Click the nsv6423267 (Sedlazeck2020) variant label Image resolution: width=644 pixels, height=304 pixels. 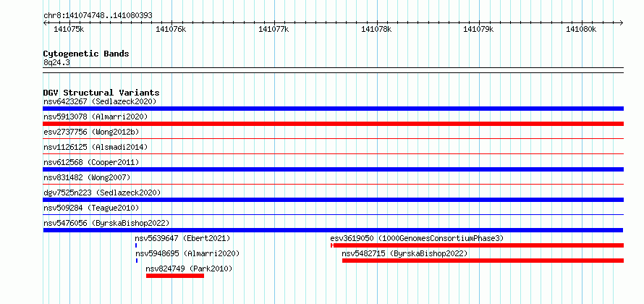pyautogui.click(x=100, y=101)
